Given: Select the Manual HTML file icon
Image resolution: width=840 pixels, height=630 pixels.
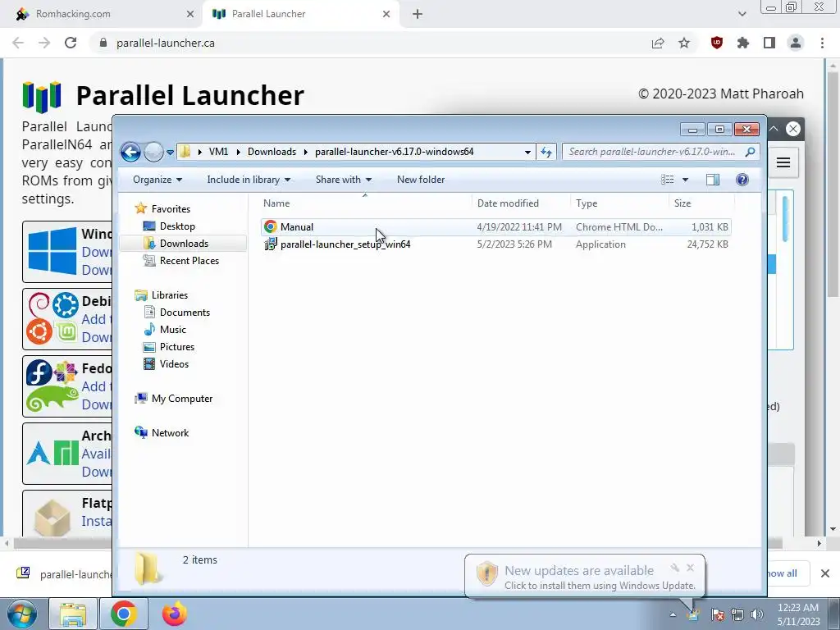Looking at the screenshot, I should [x=271, y=226].
